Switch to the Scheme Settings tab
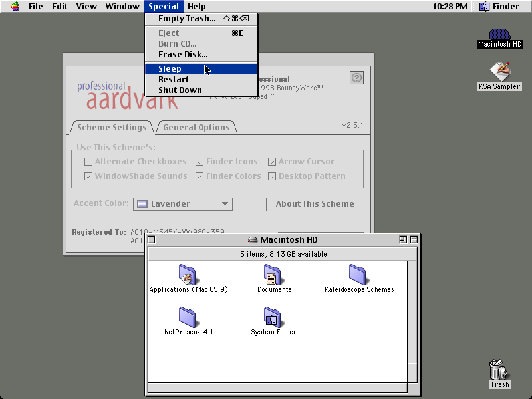 [112, 128]
